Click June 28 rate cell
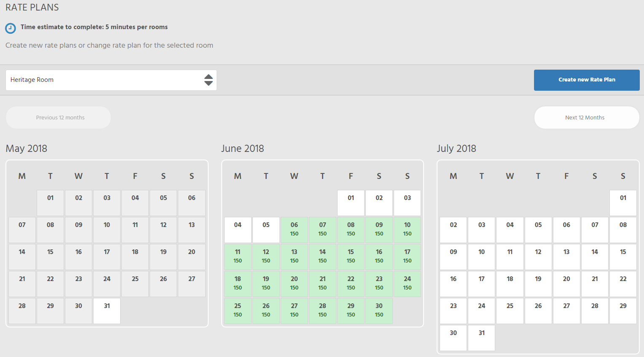Screen dimensions: 644x357 [x=323, y=311]
